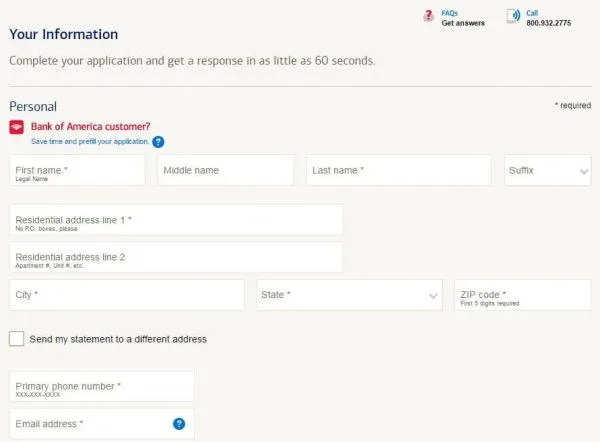
Task: Click the Email address help icon
Action: 179,424
